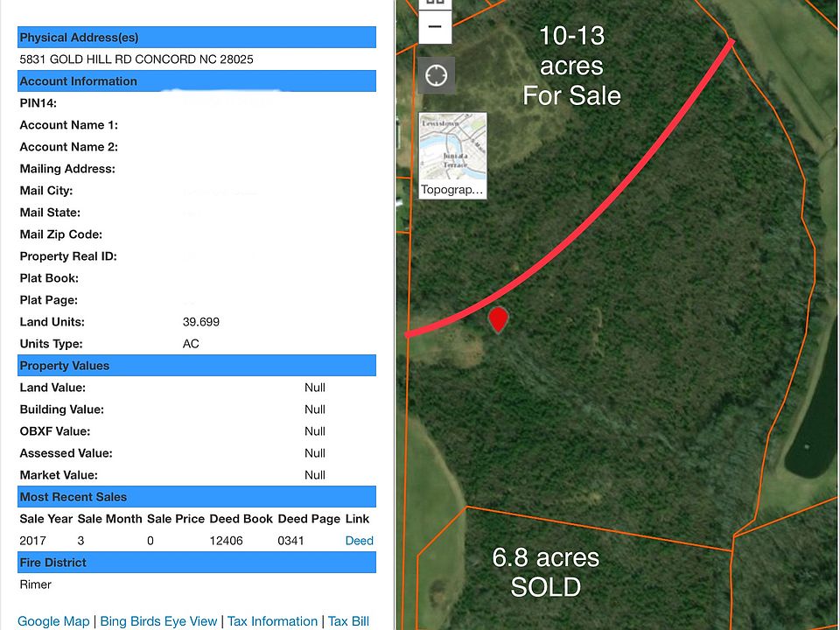This screenshot has height=630, width=840.
Task: Open Bing Birds Eye View link
Action: [x=158, y=621]
